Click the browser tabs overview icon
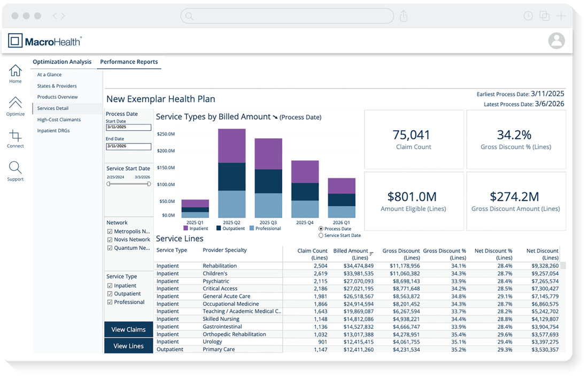This screenshot has width=588, height=378. [x=545, y=15]
